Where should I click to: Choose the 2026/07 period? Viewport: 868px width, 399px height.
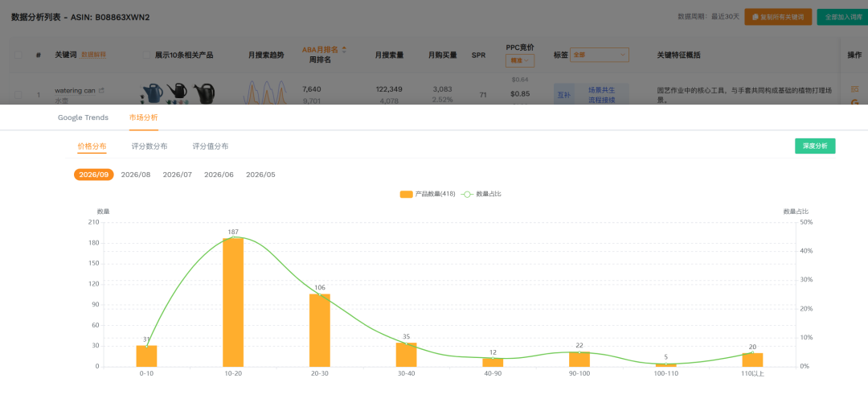[x=177, y=175]
